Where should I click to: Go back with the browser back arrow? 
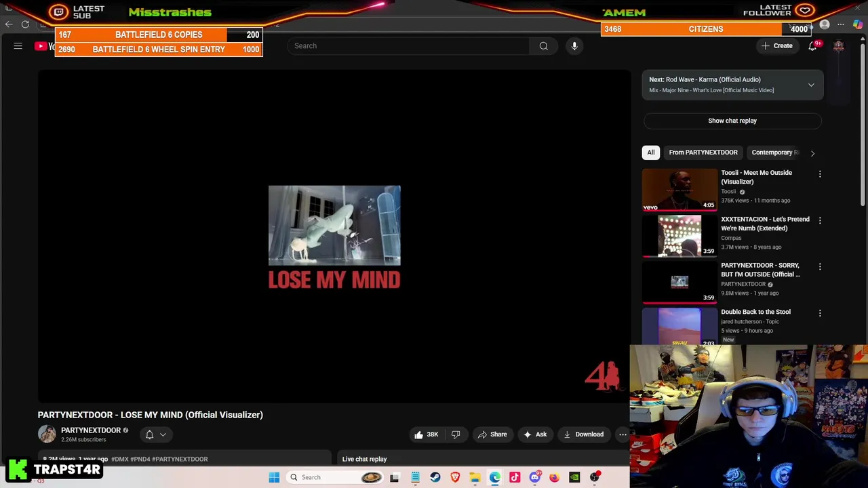pyautogui.click(x=9, y=24)
